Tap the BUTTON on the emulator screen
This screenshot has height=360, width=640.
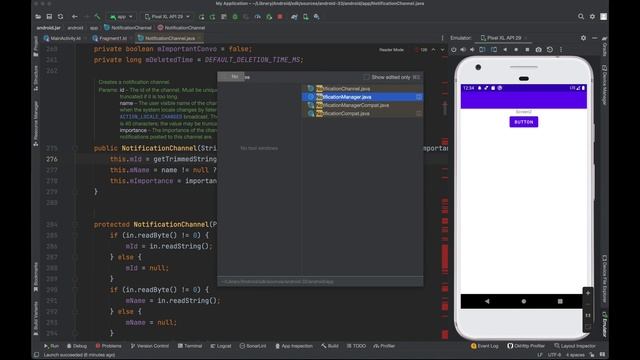pyautogui.click(x=524, y=122)
